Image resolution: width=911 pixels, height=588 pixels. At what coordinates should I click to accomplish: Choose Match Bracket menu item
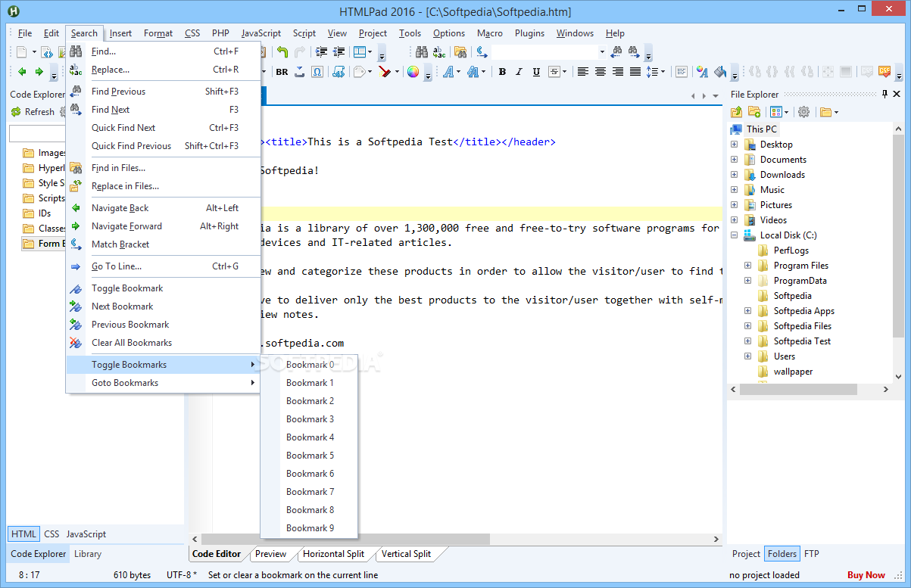pyautogui.click(x=164, y=244)
